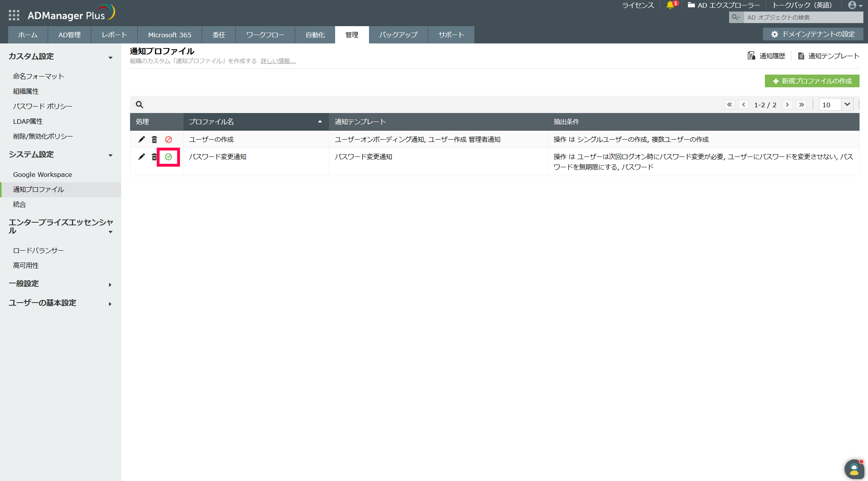Collapse the カスタム設定 sidebar section
Screen dimensions: 868x481
coord(110,58)
